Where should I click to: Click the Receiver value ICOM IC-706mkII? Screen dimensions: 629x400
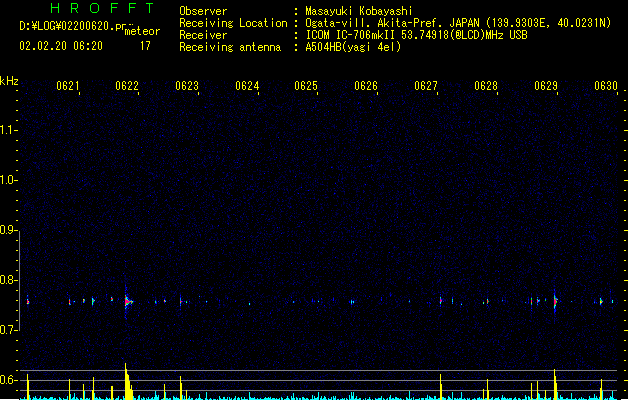[x=351, y=35]
